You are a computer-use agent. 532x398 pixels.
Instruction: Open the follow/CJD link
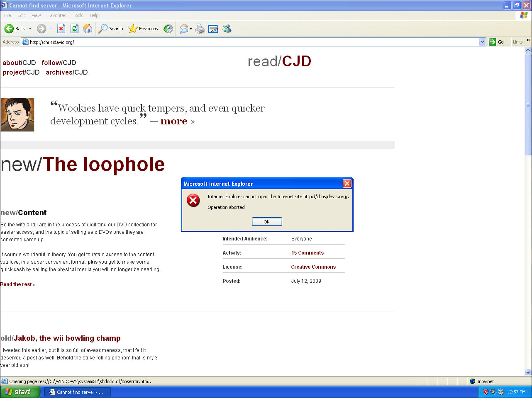click(59, 63)
